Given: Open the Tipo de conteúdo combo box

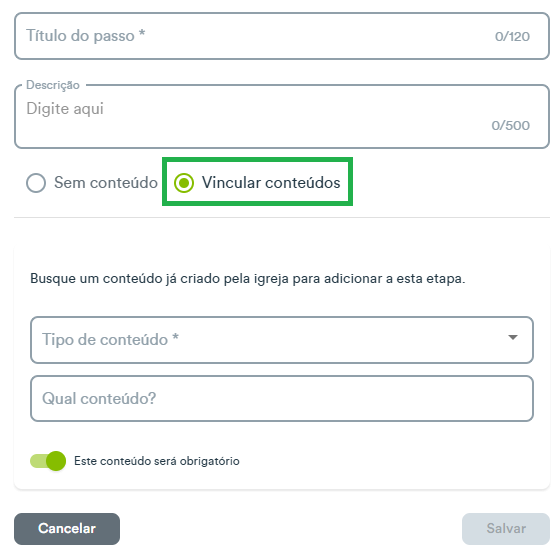Looking at the screenshot, I should [282, 340].
